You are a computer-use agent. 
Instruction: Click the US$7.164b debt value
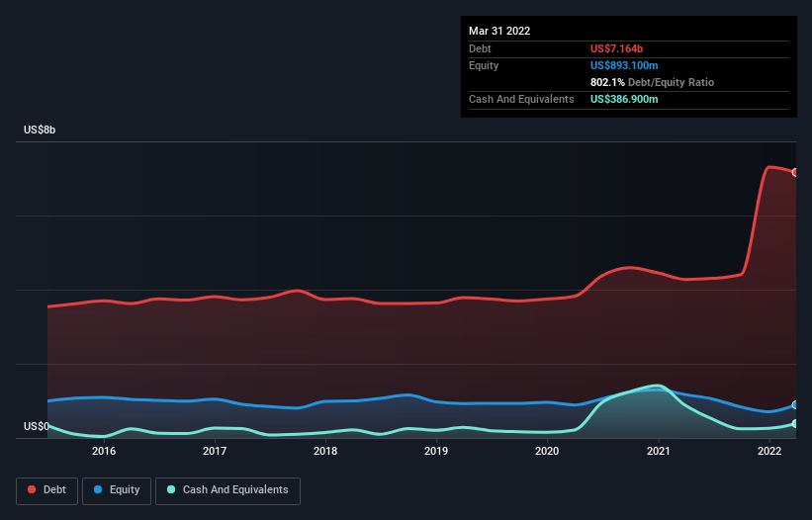[616, 48]
